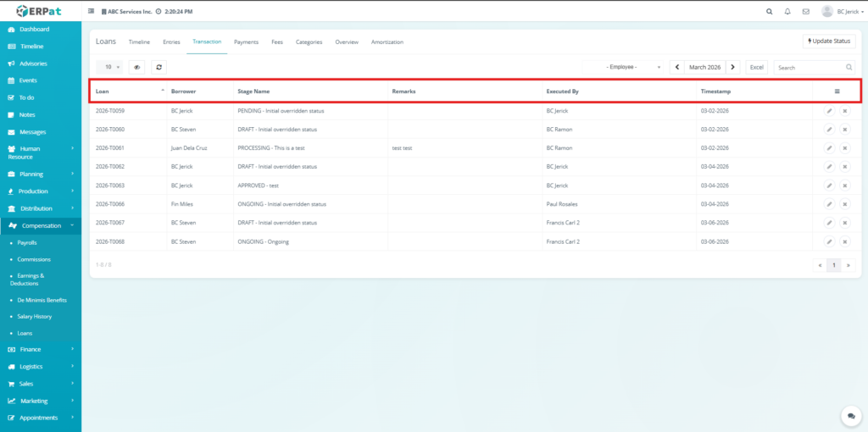The width and height of the screenshot is (868, 432).
Task: Export the table using Excel button
Action: coord(756,67)
